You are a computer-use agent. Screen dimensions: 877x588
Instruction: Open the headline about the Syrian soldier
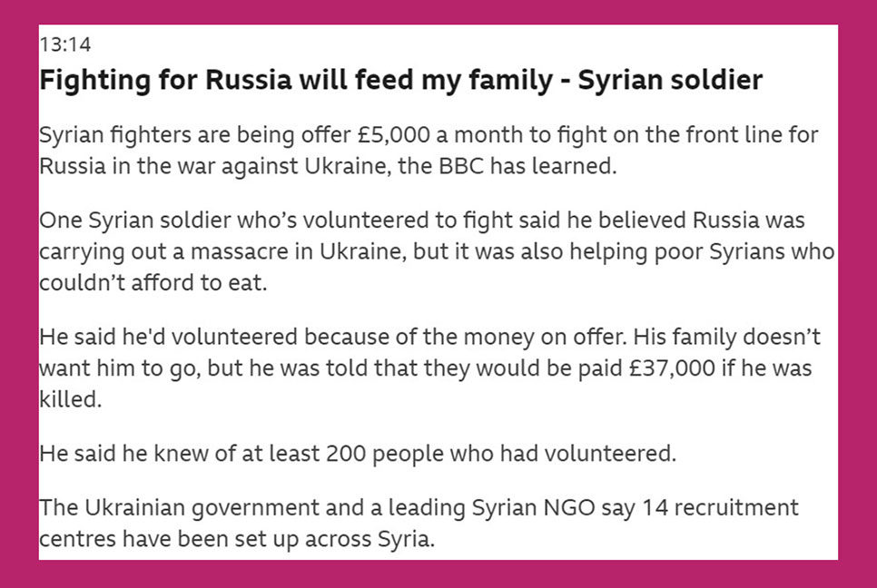tap(400, 80)
